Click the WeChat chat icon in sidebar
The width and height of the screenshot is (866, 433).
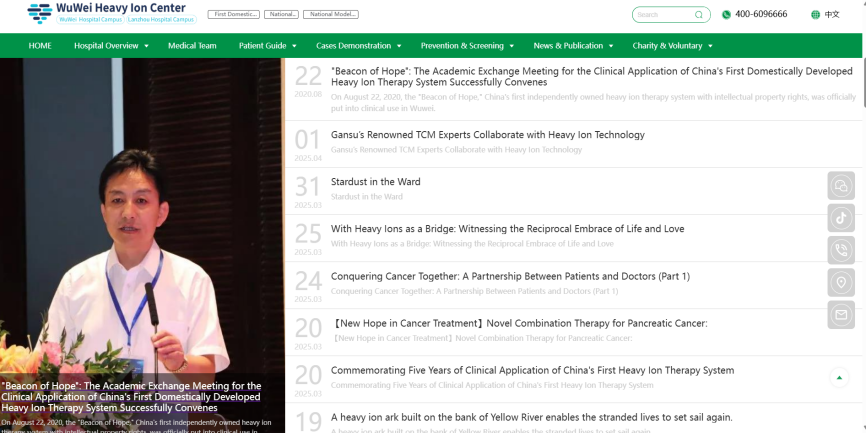[841, 186]
